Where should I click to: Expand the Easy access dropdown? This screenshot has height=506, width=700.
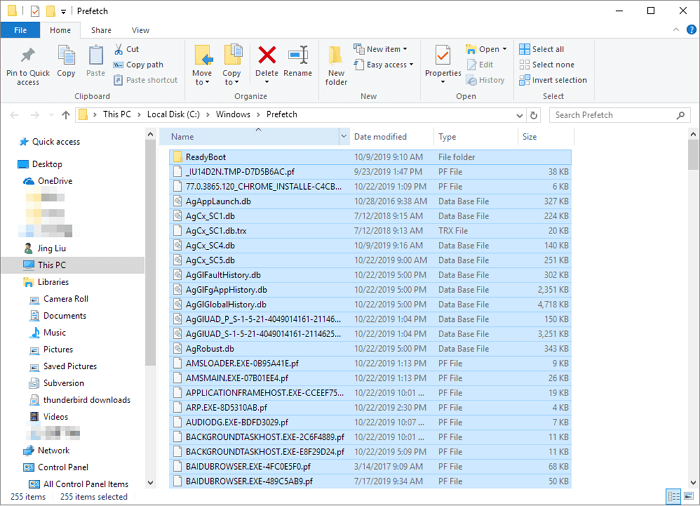coord(411,65)
